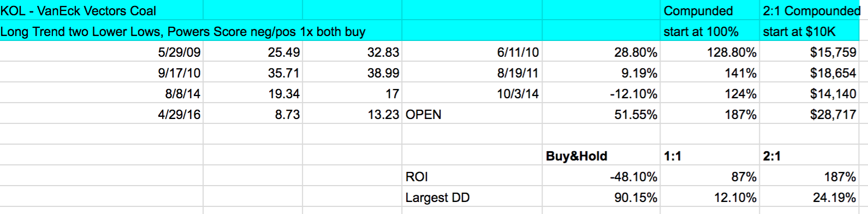Viewport: 868px width, 214px height.
Task: Click the 25.49 entry price cell
Action: 253,52
